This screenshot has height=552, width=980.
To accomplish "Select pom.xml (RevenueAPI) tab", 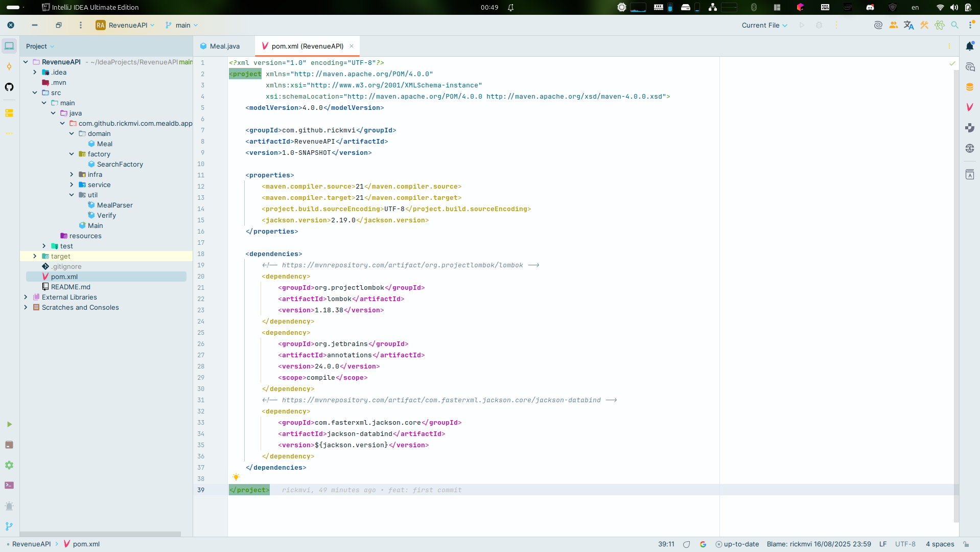I will pyautogui.click(x=307, y=46).
